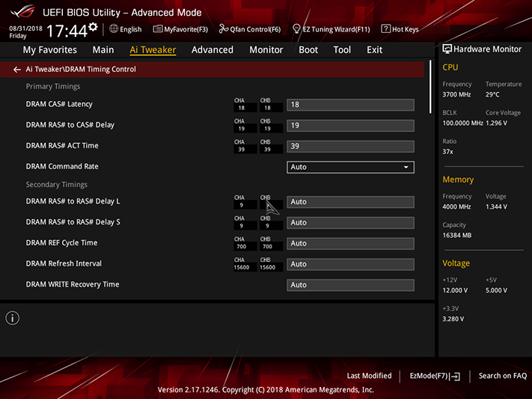Select the Ai Tweaker tab
Screen dimensions: 532x399
(x=153, y=50)
